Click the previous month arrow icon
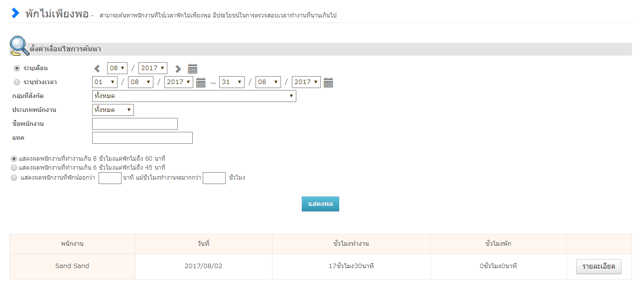The height and width of the screenshot is (292, 644). tap(97, 69)
